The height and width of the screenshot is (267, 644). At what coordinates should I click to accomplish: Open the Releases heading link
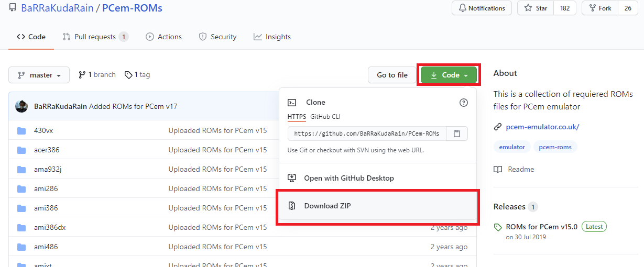pos(509,207)
